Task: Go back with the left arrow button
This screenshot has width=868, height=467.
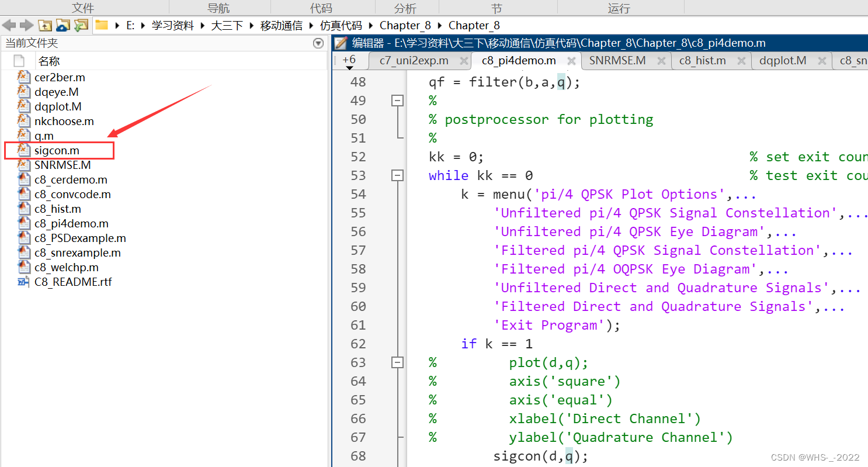Action: pyautogui.click(x=9, y=25)
